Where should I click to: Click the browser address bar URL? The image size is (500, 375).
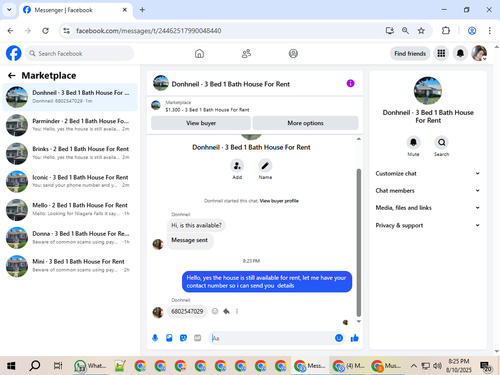tap(149, 31)
